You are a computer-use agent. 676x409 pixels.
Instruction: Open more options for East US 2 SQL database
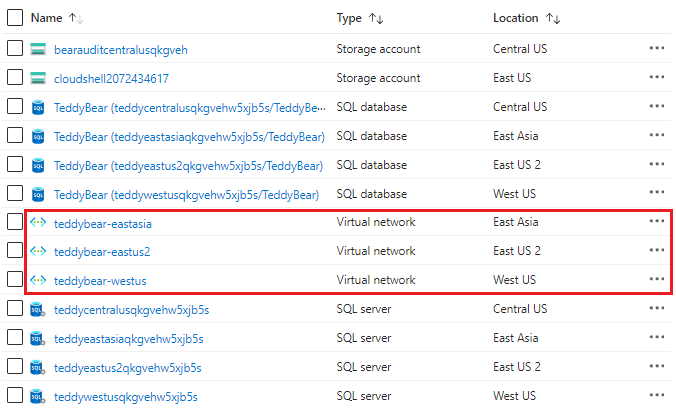click(657, 164)
